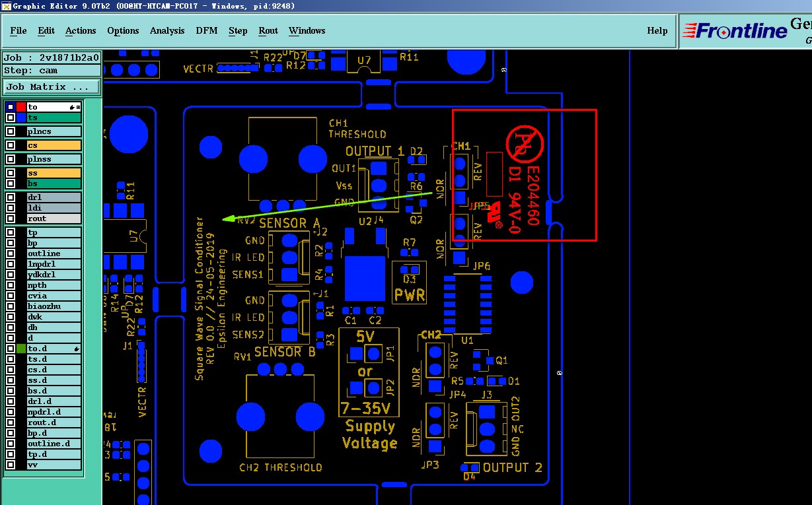812x505 pixels.
Task: Click the blue color swatch of layer ts
Action: click(x=21, y=118)
